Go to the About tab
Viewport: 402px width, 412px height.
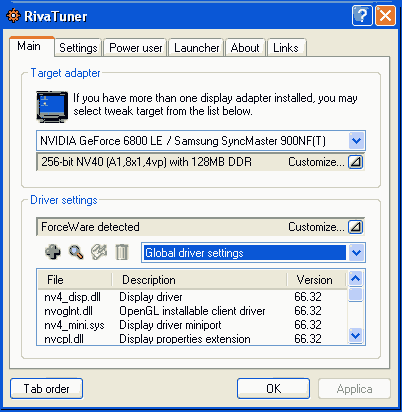point(245,48)
